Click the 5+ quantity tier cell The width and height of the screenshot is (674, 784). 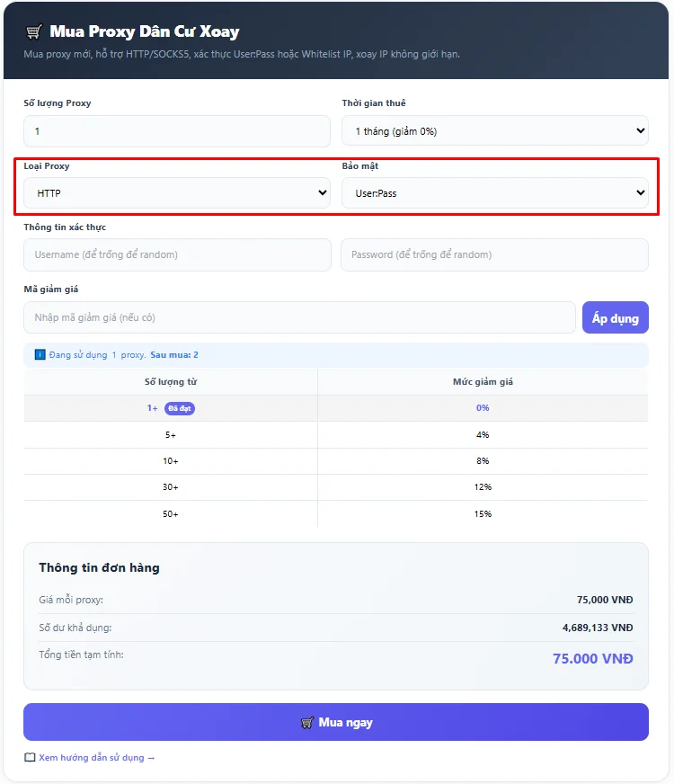point(171,435)
